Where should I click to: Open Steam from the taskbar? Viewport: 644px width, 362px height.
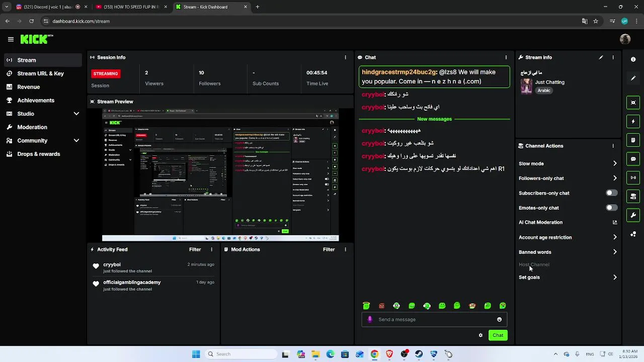point(419,354)
